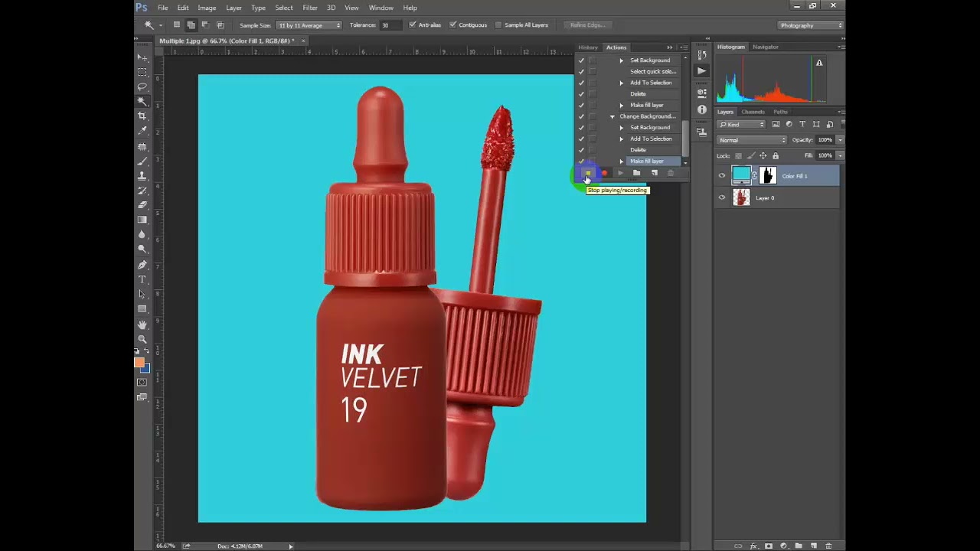Click the red Begin recording button

[x=604, y=173]
